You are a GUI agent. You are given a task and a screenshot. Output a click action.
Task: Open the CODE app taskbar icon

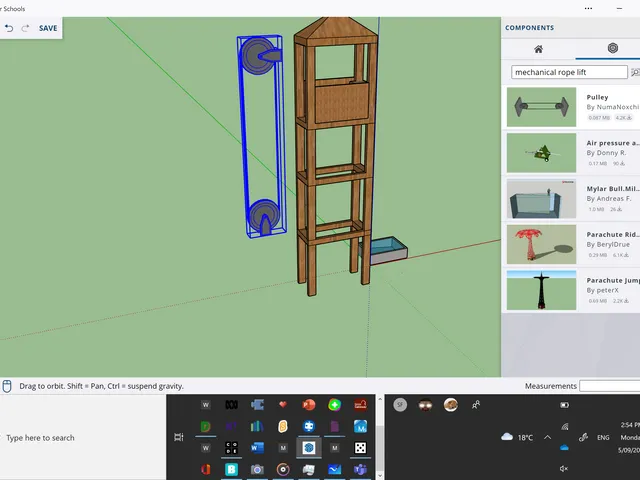(x=231, y=448)
